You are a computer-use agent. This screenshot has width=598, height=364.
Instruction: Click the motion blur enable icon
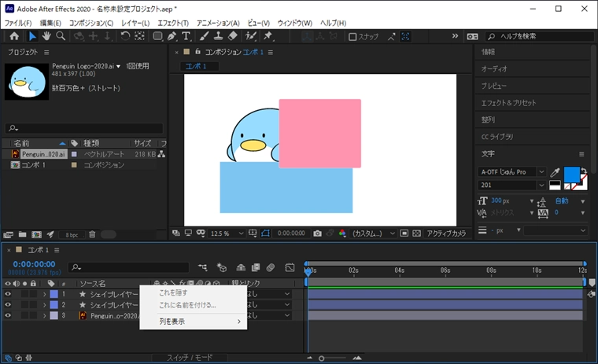[x=271, y=267]
